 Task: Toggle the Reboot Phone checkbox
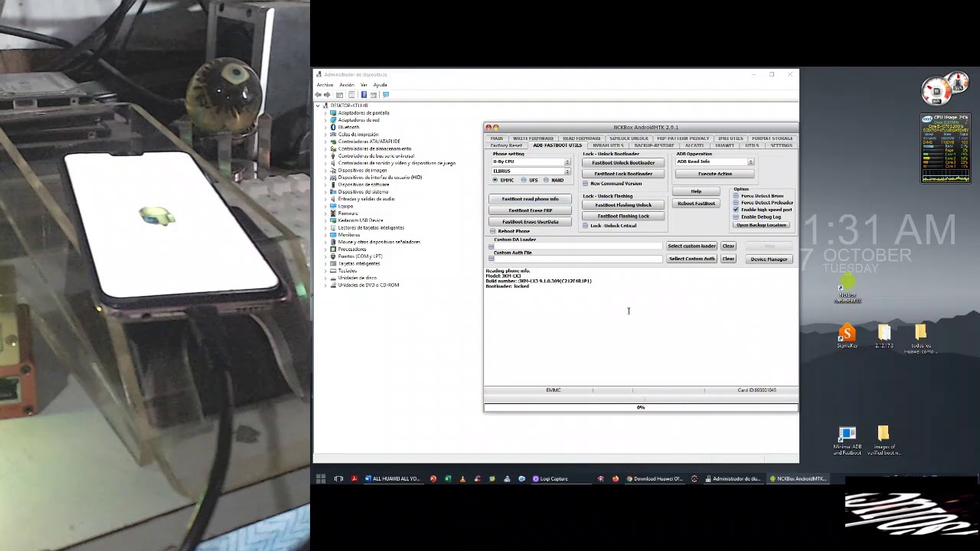(x=492, y=231)
